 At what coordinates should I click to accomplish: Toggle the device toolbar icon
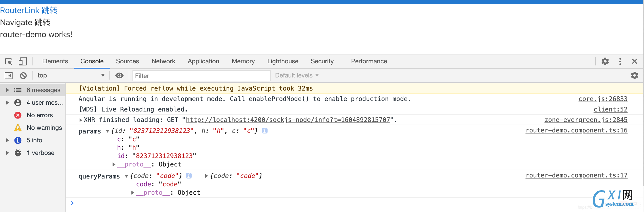click(23, 61)
